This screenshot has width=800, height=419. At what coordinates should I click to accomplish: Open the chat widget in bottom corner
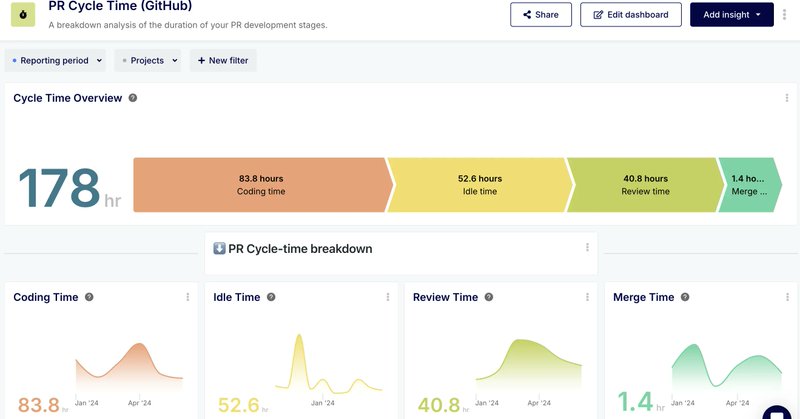[x=777, y=410]
